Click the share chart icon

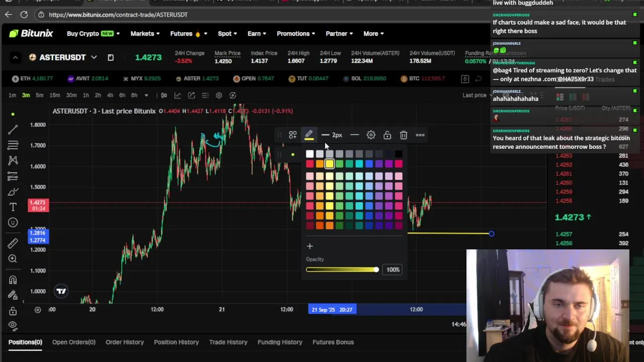(x=192, y=95)
